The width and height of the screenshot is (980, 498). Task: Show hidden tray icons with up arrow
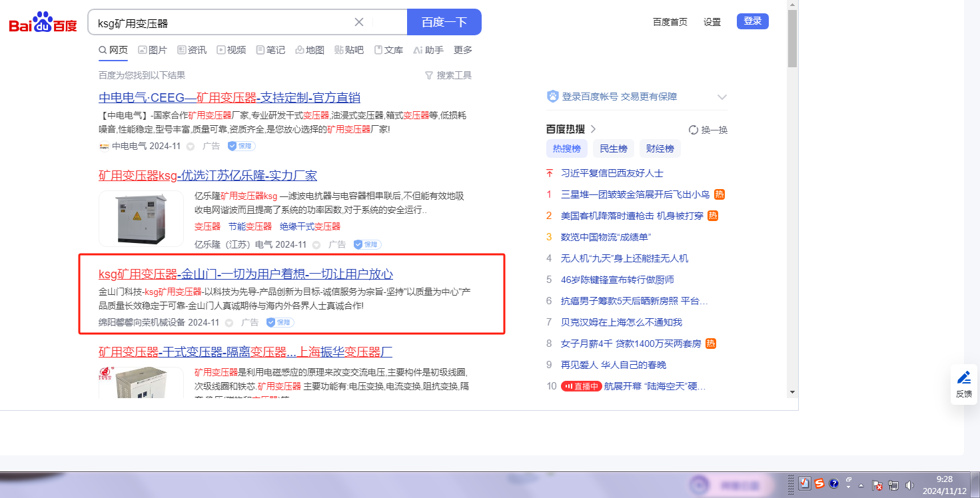pyautogui.click(x=861, y=485)
